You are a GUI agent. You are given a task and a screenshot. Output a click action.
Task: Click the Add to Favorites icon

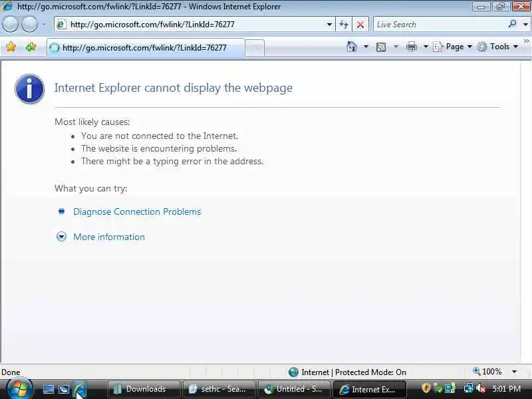[31, 47]
